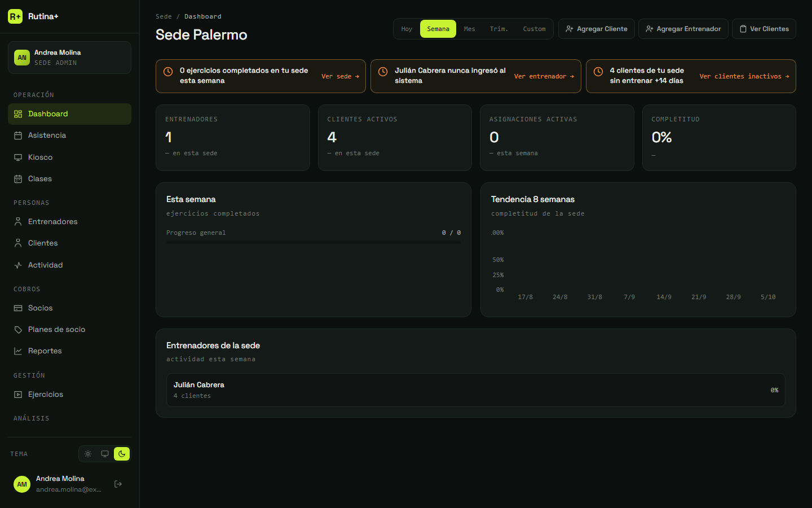Follow the Ver clientes inactivos link
Screen dimensions: 812x508
tap(744, 76)
